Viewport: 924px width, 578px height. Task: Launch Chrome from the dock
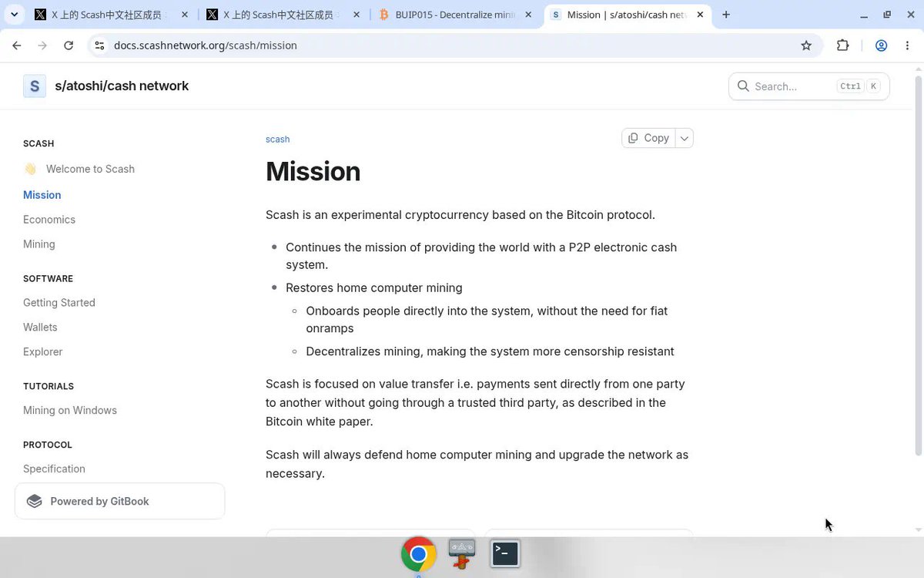(x=419, y=554)
